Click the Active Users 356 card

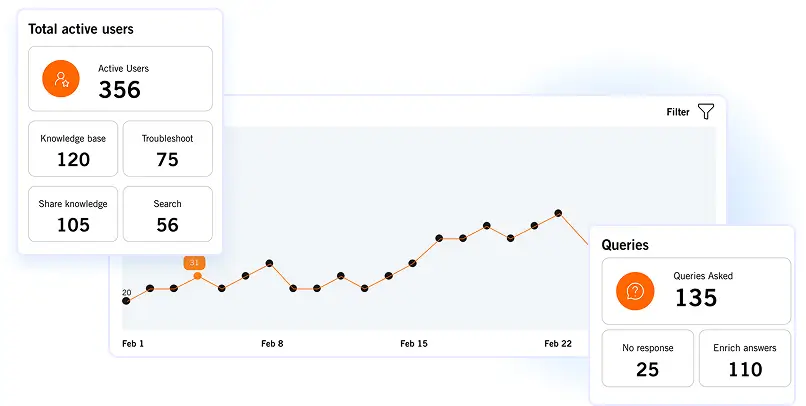tap(120, 79)
